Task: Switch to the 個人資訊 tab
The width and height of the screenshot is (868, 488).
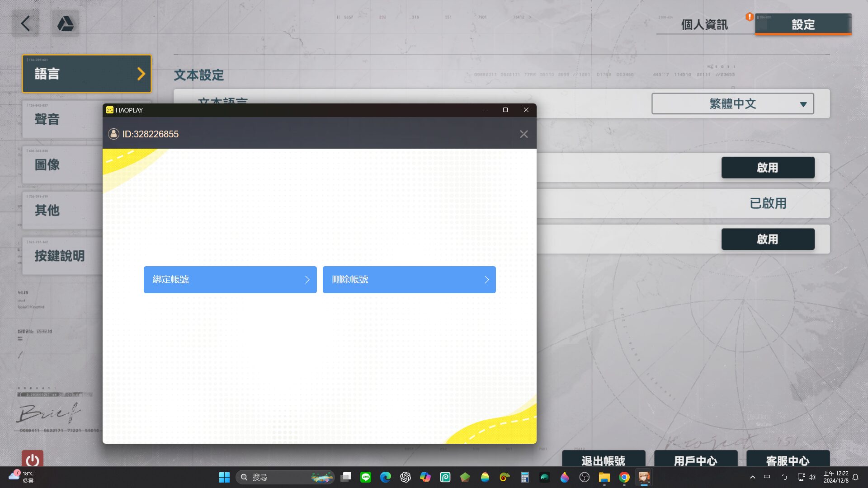Action: (704, 24)
